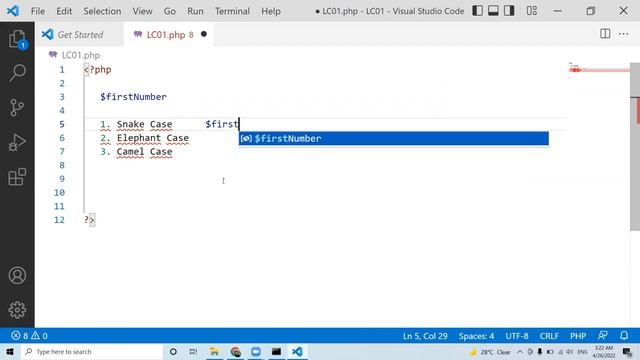Open the Extensions view
This screenshot has width=640, height=360.
17,177
